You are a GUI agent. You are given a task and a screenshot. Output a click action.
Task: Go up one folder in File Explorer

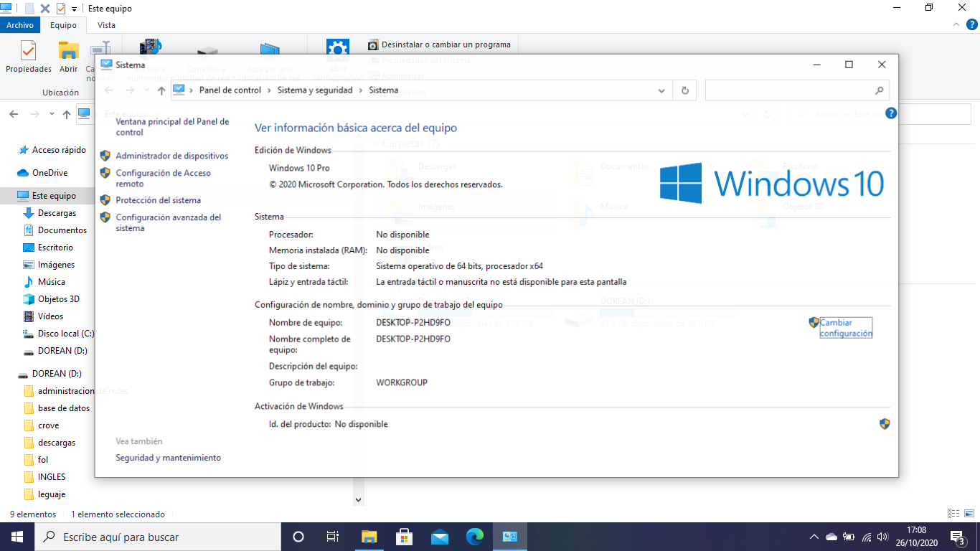[x=67, y=114]
